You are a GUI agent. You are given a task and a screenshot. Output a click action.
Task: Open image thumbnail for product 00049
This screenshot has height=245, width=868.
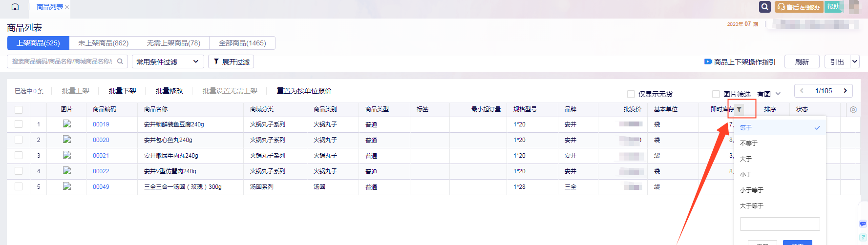coord(67,186)
